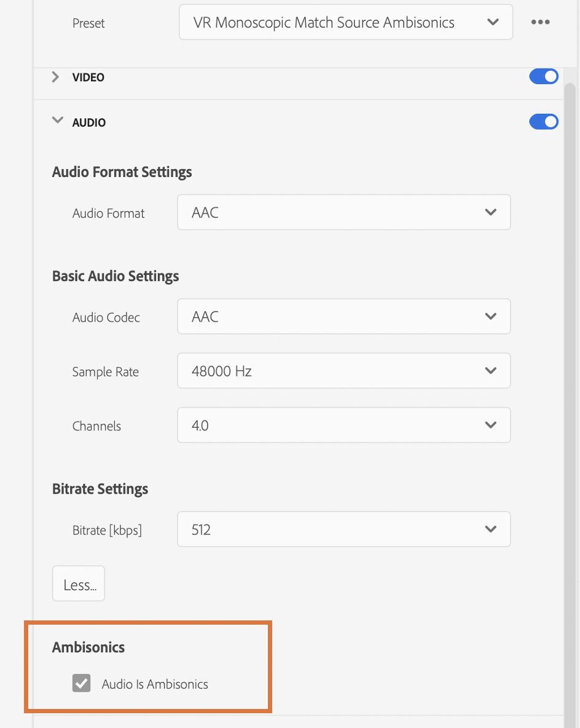Open the Audio Codec dropdown

[x=343, y=317]
